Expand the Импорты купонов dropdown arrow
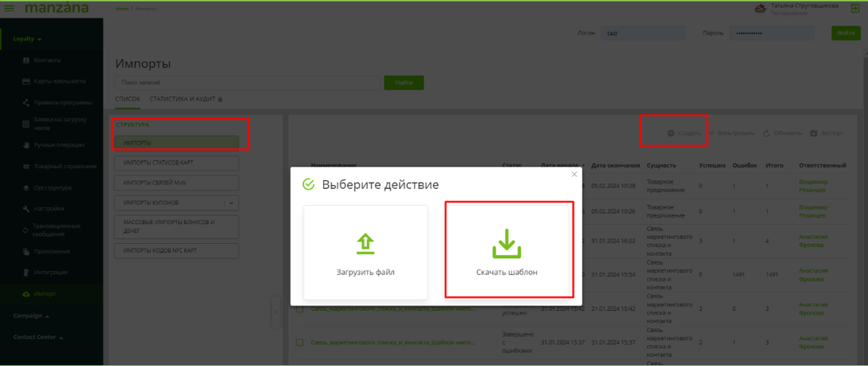Viewport: 868px width, 366px height. tap(231, 203)
